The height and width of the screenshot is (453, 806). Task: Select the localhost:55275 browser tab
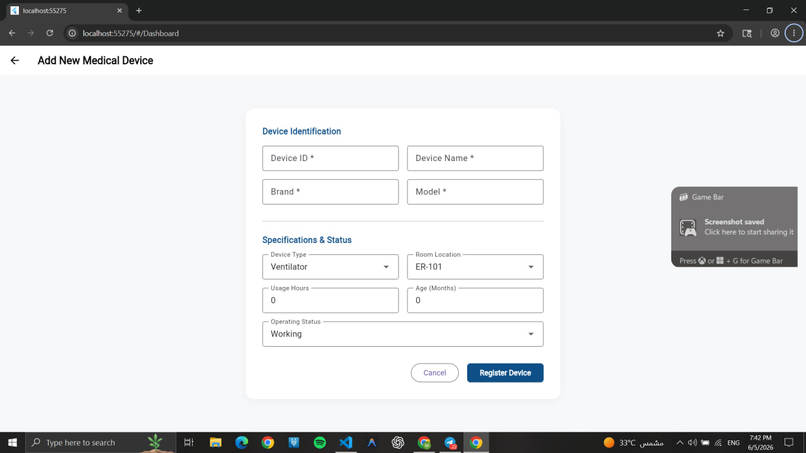(66, 11)
